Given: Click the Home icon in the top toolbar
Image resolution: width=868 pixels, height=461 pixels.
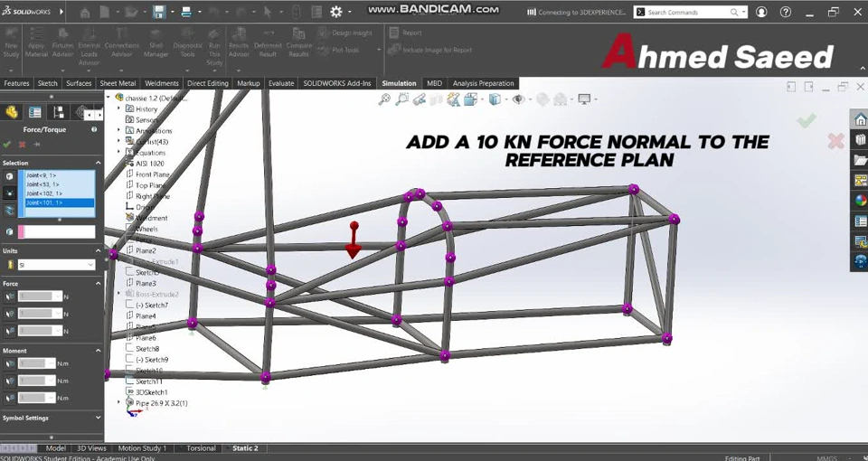Looking at the screenshot, I should 85,12.
